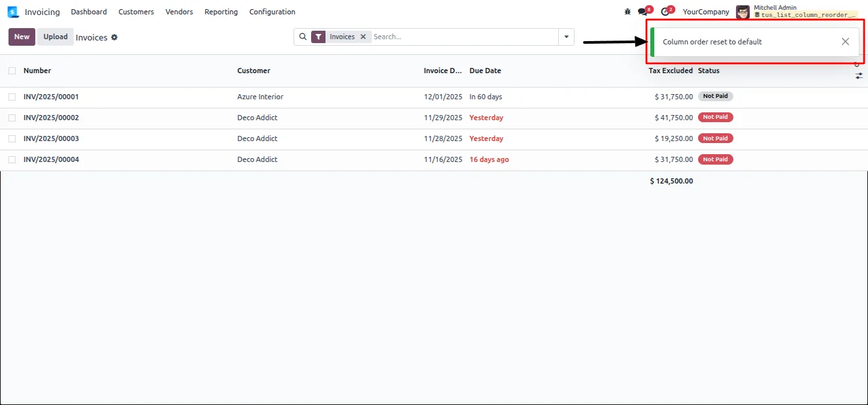Open the Vendors menu
Viewport: 868px width, 405px height.
click(x=179, y=12)
